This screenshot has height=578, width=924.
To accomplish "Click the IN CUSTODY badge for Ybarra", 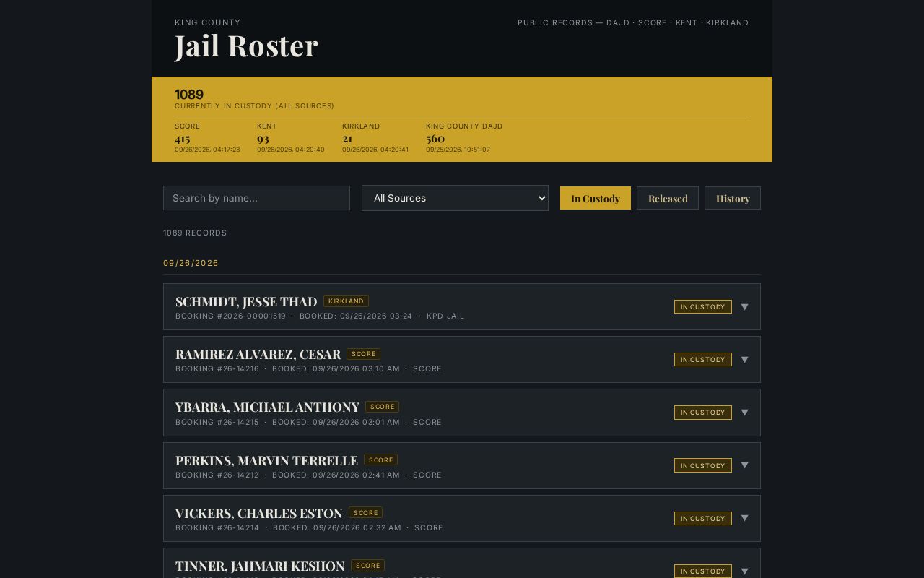I will click(703, 413).
